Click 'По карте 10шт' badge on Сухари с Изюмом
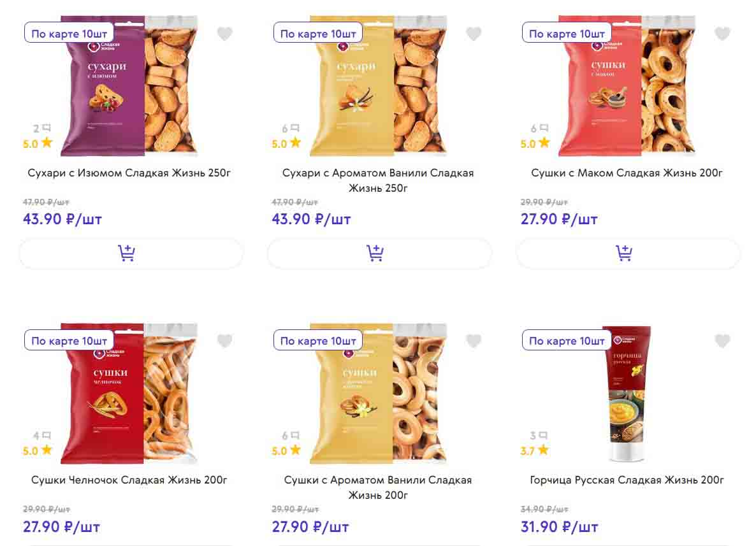 [x=69, y=34]
